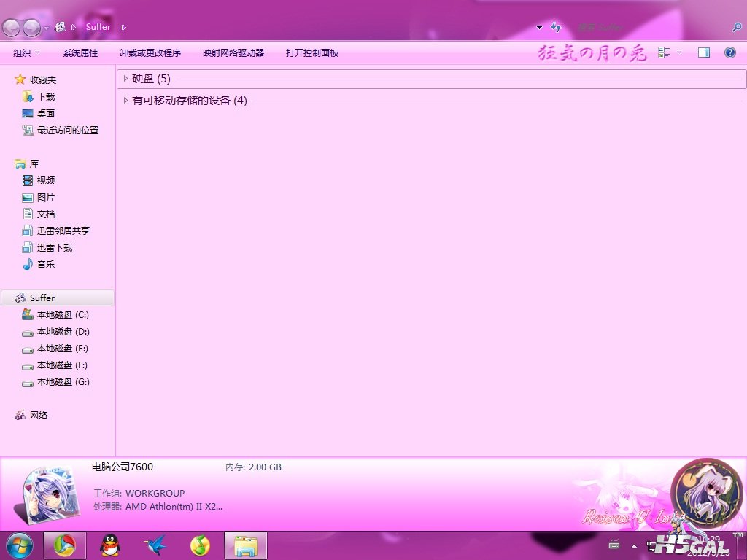This screenshot has height=560, width=747.
Task: Click the 电脑公司7600 computer name text
Action: [x=123, y=467]
